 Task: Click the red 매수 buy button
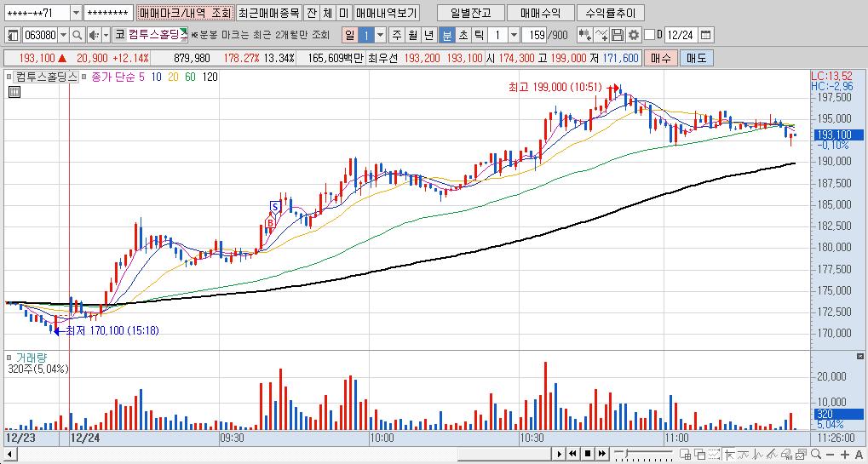point(660,58)
